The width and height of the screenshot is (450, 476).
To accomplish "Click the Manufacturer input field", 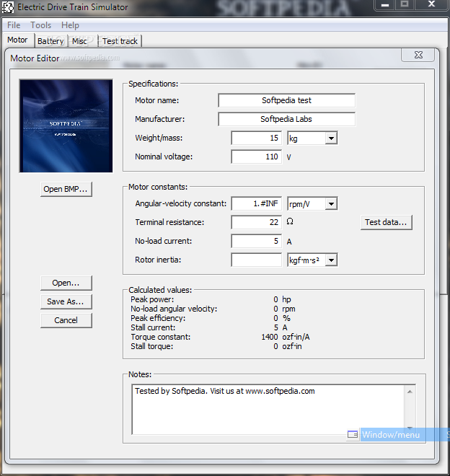I will pyautogui.click(x=286, y=119).
